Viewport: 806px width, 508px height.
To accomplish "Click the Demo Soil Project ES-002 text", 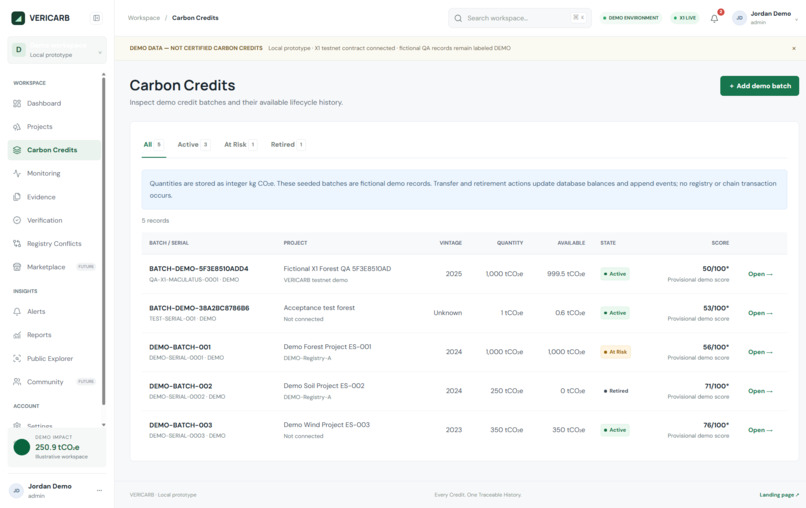I will [324, 386].
